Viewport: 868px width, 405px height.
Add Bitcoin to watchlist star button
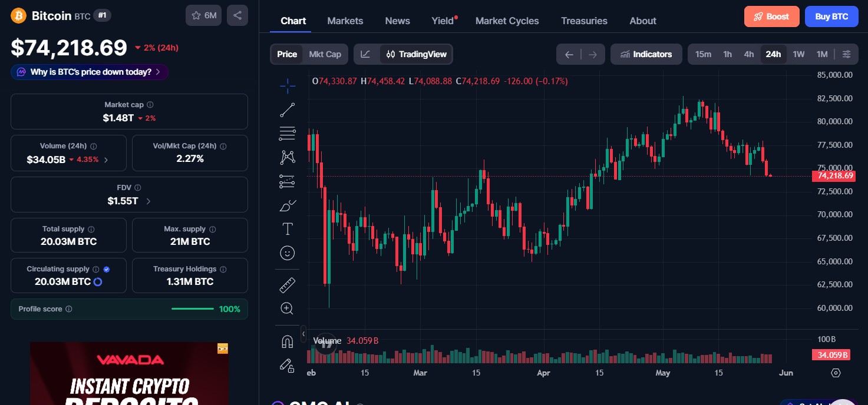(204, 15)
